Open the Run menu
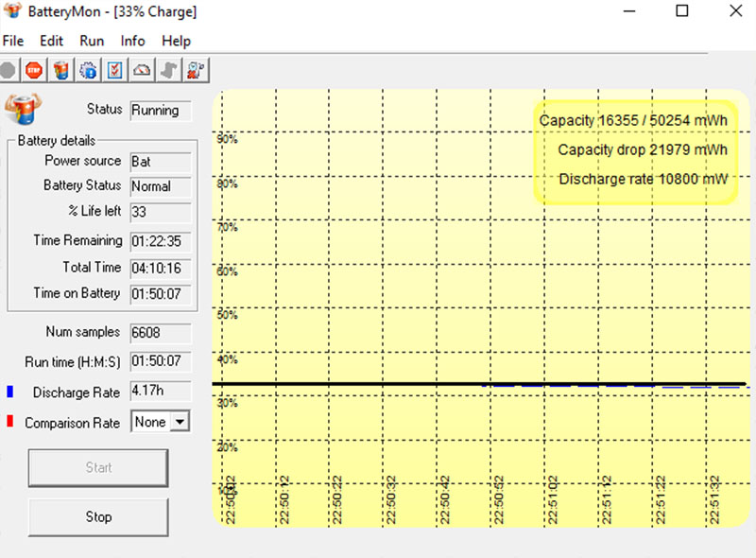This screenshot has height=558, width=756. coord(92,41)
